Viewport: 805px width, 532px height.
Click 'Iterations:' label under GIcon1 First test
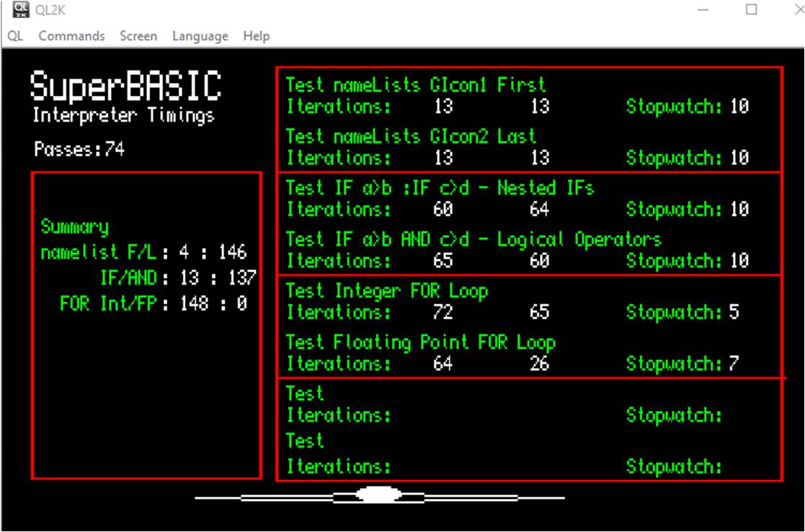click(338, 106)
